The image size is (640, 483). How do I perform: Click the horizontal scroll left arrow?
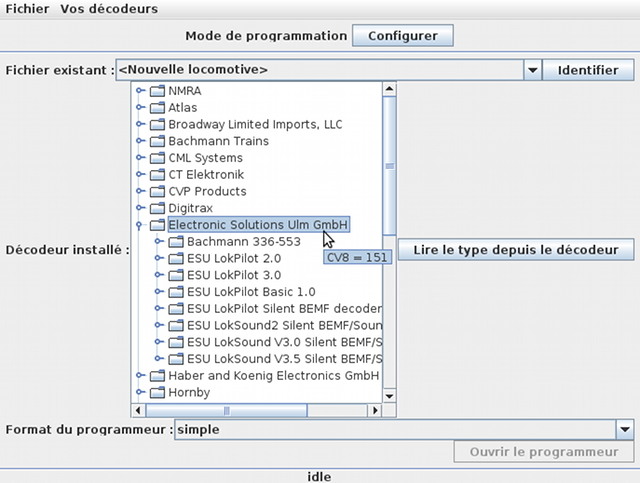point(138,410)
